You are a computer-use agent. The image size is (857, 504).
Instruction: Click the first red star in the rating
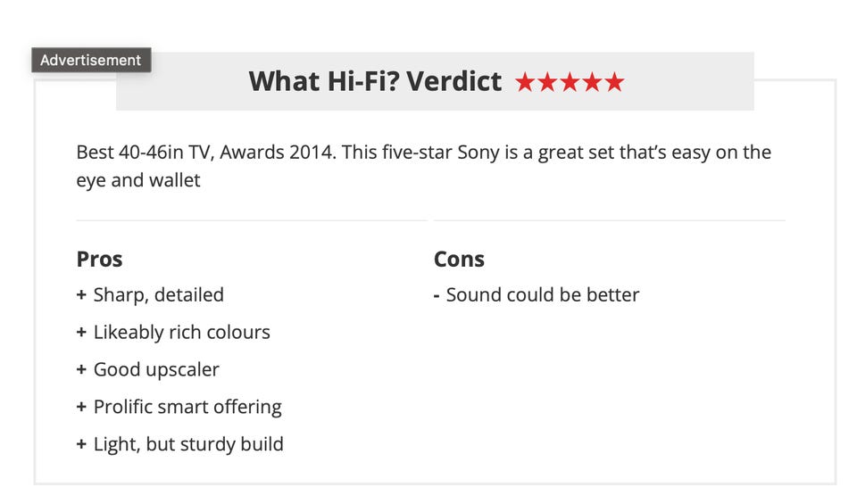coord(525,83)
